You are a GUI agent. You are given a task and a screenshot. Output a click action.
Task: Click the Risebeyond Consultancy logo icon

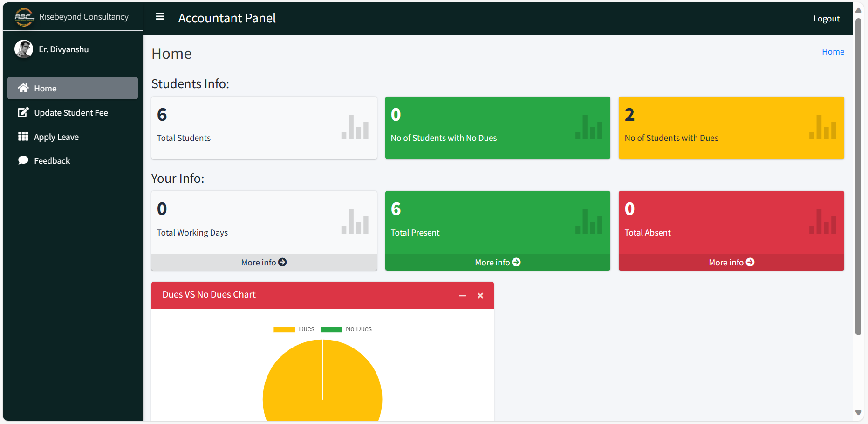(24, 17)
